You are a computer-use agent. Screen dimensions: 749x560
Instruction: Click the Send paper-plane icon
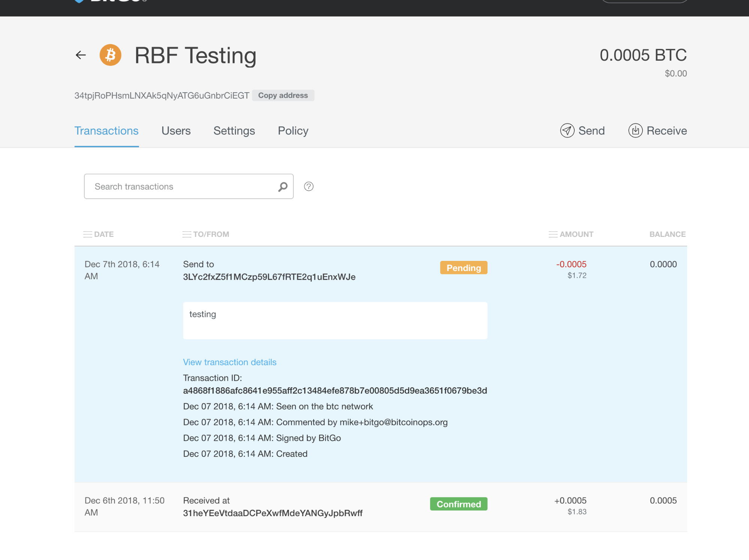[x=567, y=130]
